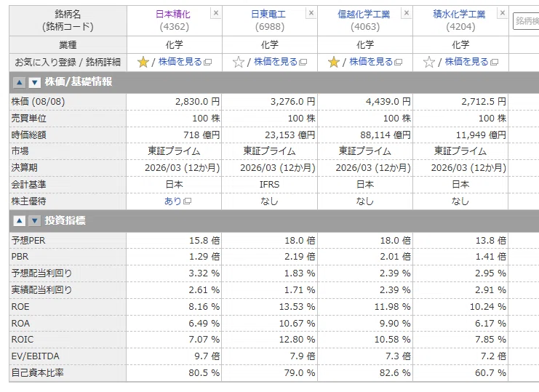Select 実績配当利回り value 2.61 %
Image resolution: width=539 pixels, height=392 pixels.
pyautogui.click(x=204, y=290)
